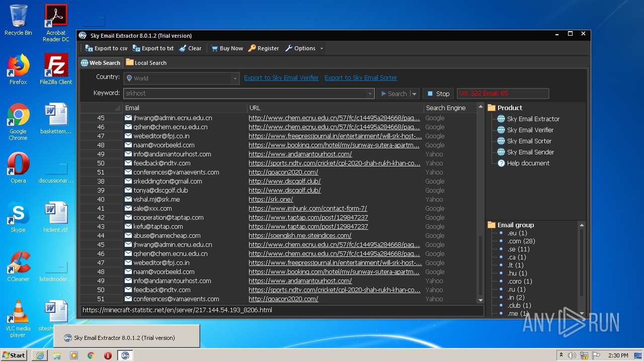Image resolution: width=644 pixels, height=362 pixels.
Task: Click the volume icon in system tray
Action: (x=572, y=355)
